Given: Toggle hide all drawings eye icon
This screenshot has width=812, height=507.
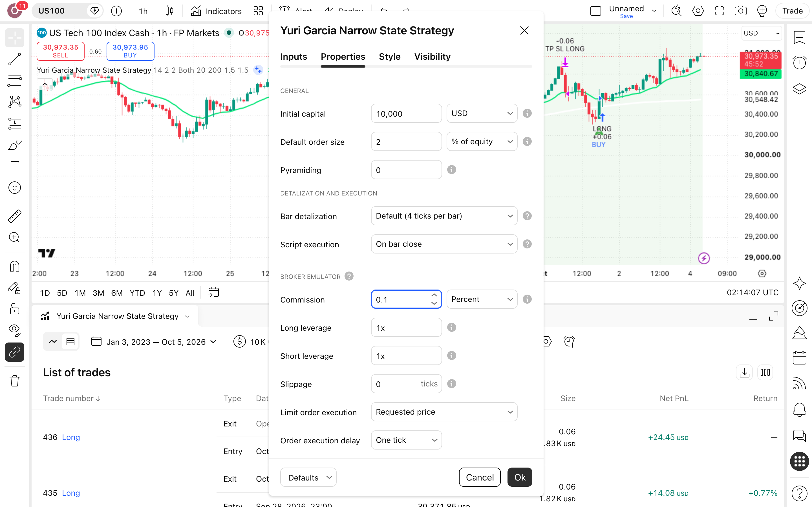Looking at the screenshot, I should pyautogui.click(x=14, y=330).
